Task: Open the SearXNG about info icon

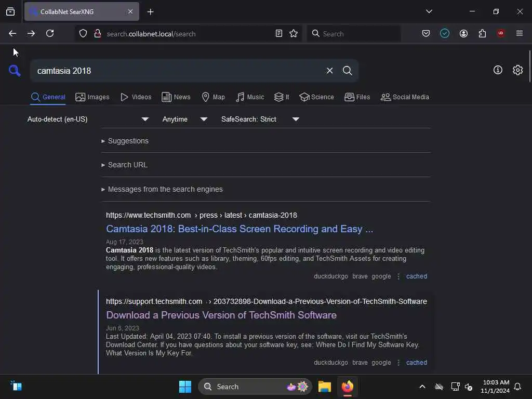Action: (x=498, y=70)
